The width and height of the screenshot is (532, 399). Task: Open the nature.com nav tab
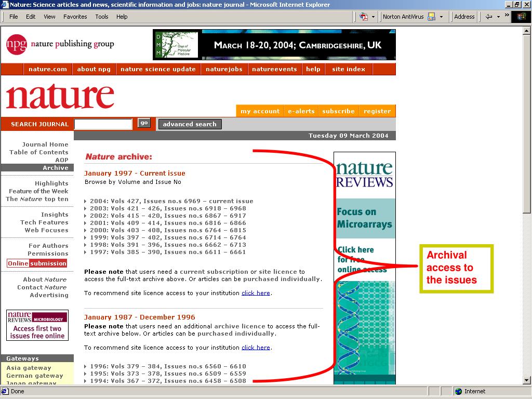tap(48, 69)
